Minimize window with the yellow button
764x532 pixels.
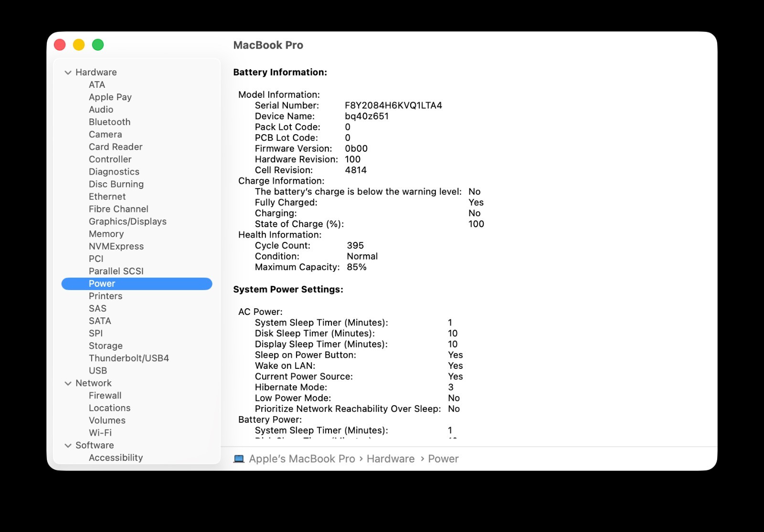click(x=79, y=45)
